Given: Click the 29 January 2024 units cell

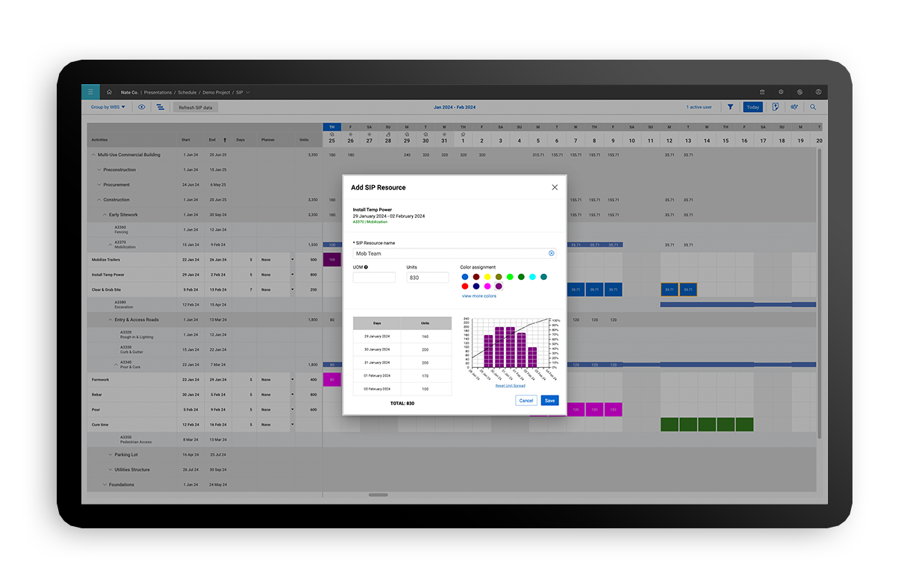Looking at the screenshot, I should [426, 337].
